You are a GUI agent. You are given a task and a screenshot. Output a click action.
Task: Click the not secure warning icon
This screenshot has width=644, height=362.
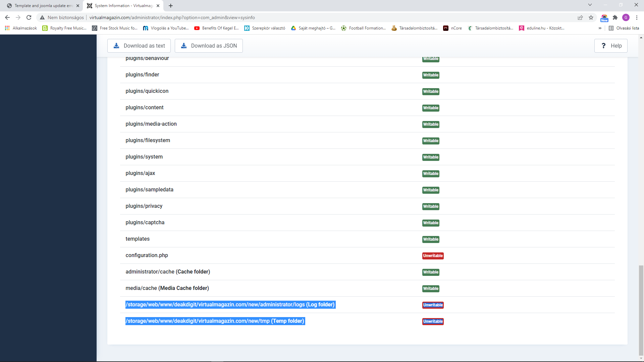coord(42,17)
